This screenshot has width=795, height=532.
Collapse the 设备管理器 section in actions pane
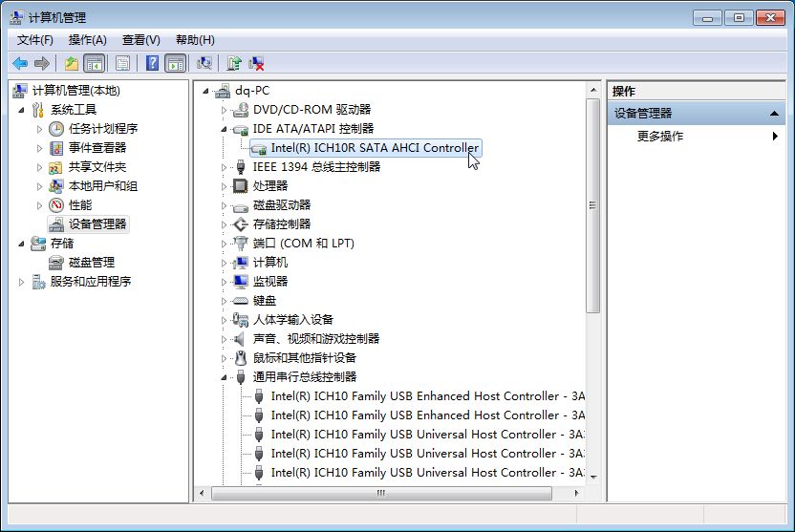click(x=774, y=114)
